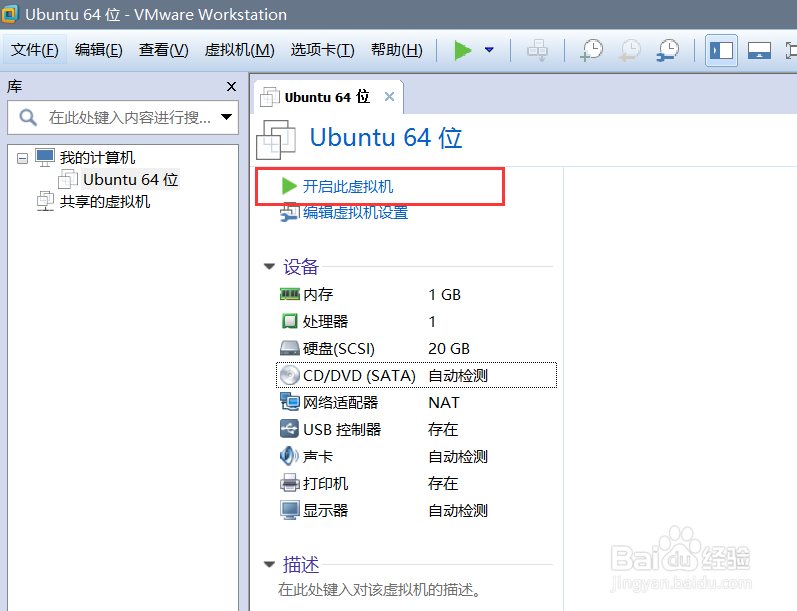Screen dimensions: 797x611
Task: Click the NAT network value
Action: (444, 403)
